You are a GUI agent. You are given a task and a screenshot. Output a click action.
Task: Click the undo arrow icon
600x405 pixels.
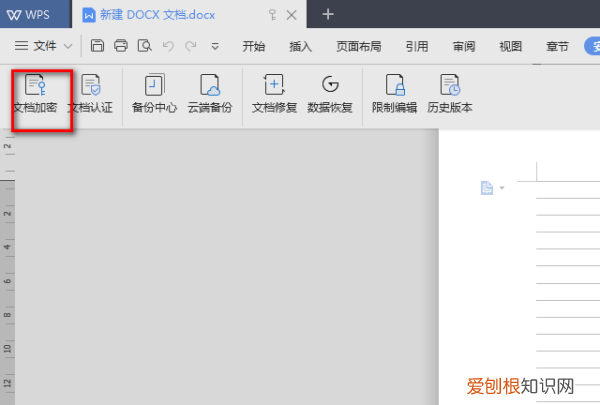pos(168,46)
